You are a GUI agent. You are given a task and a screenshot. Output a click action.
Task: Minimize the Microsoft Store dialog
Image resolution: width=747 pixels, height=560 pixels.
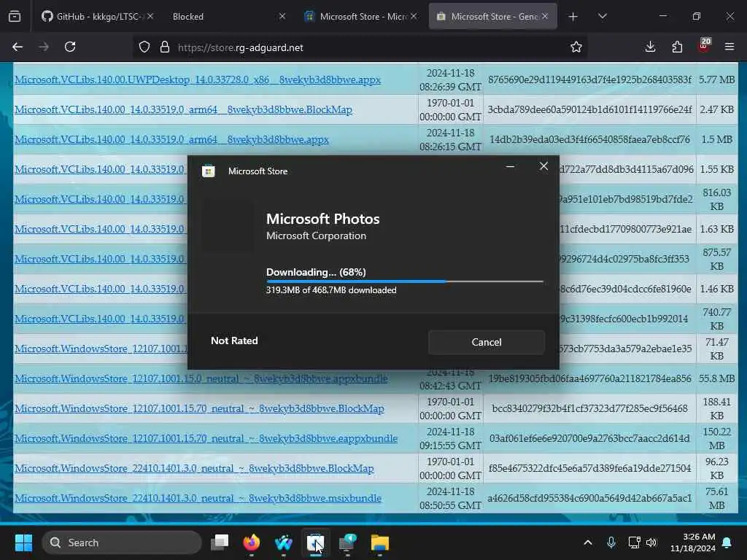coord(510,167)
